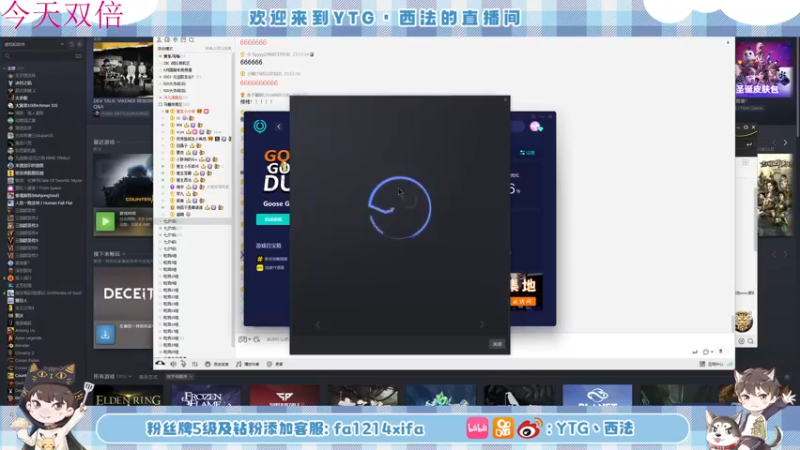
Task: Open the sort-by dropdown beside 所有游戏
Action: tap(179, 377)
